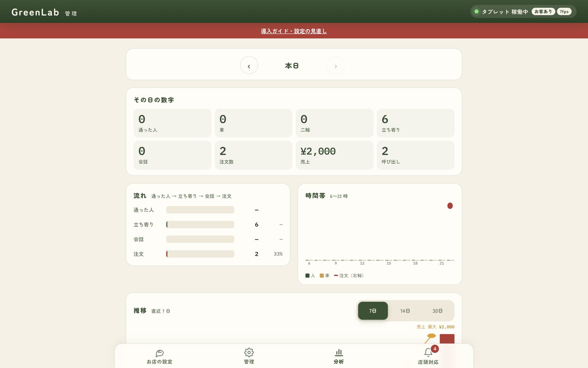Click the タブレット 稼働中 status text
The image size is (588, 368).
[505, 12]
